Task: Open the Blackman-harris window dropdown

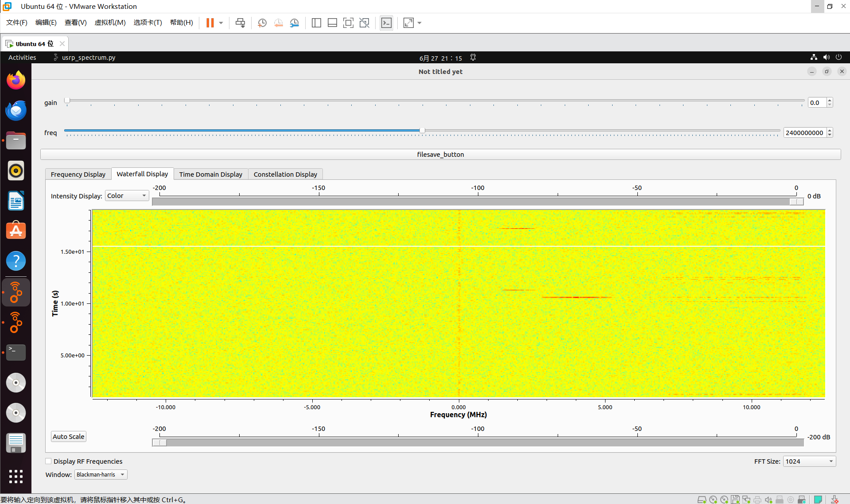Action: pos(101,474)
